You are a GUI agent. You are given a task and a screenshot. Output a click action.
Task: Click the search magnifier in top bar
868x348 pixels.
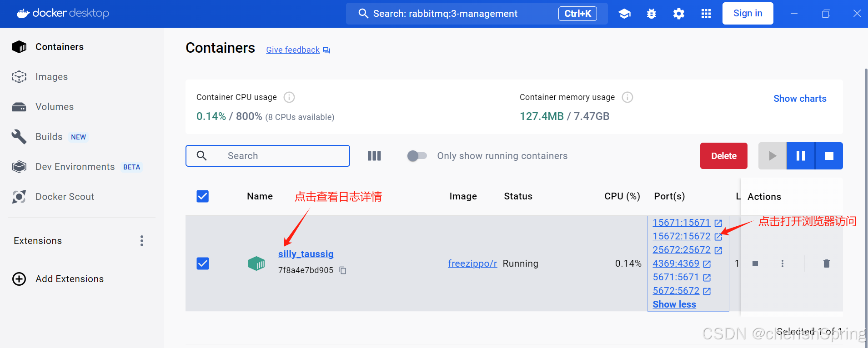363,14
